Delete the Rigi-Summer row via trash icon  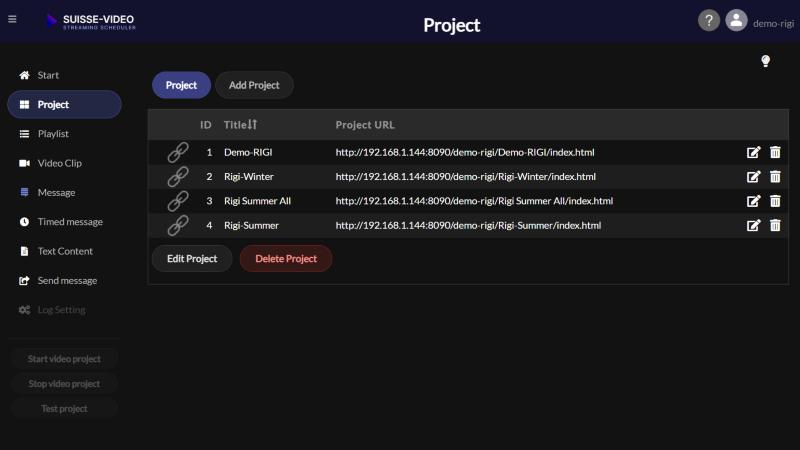775,226
